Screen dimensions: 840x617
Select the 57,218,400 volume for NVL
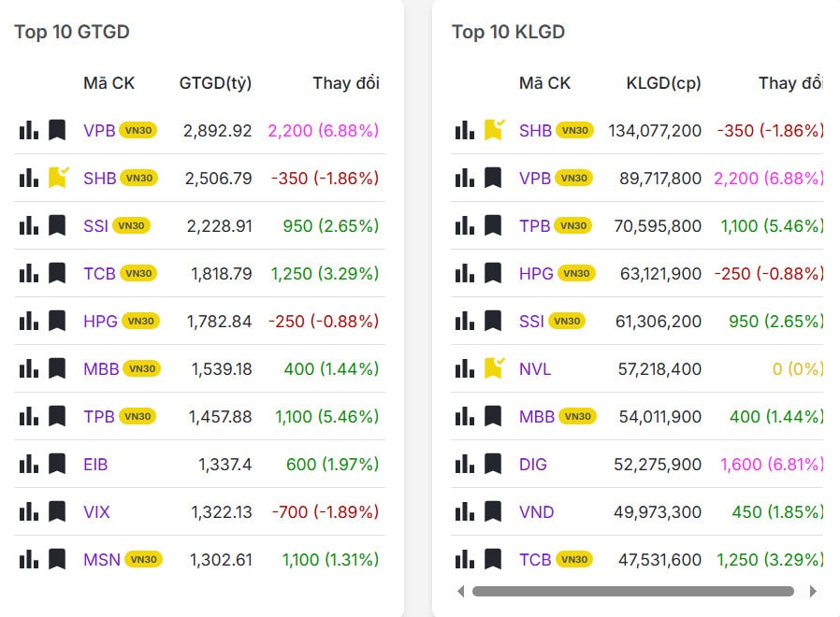(x=659, y=369)
